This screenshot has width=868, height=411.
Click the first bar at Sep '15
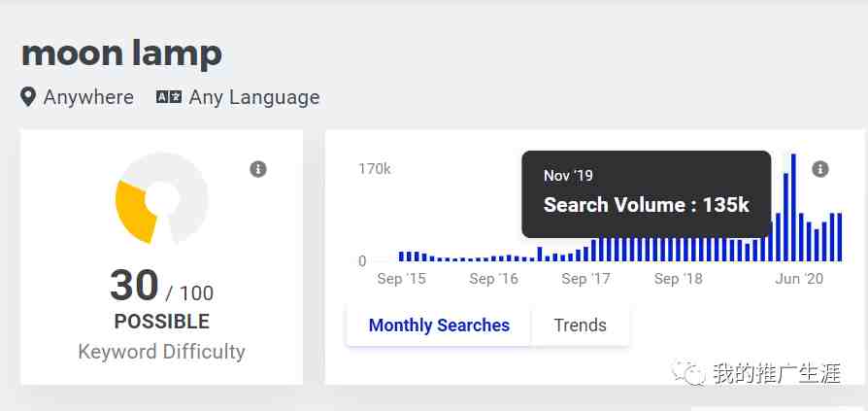[402, 257]
